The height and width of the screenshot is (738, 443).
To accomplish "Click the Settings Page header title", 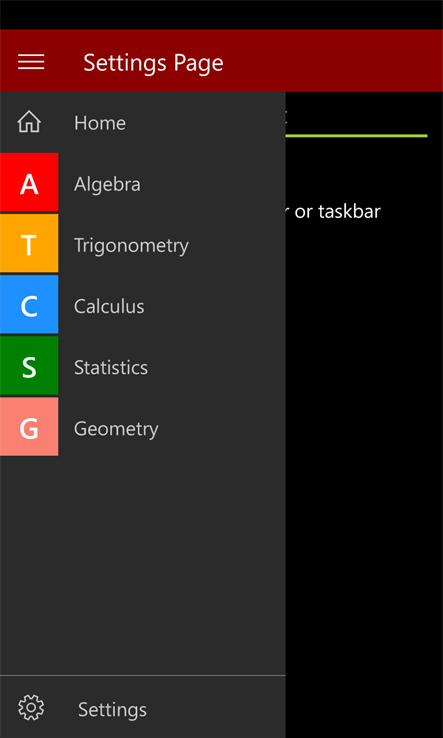I will tap(153, 63).
